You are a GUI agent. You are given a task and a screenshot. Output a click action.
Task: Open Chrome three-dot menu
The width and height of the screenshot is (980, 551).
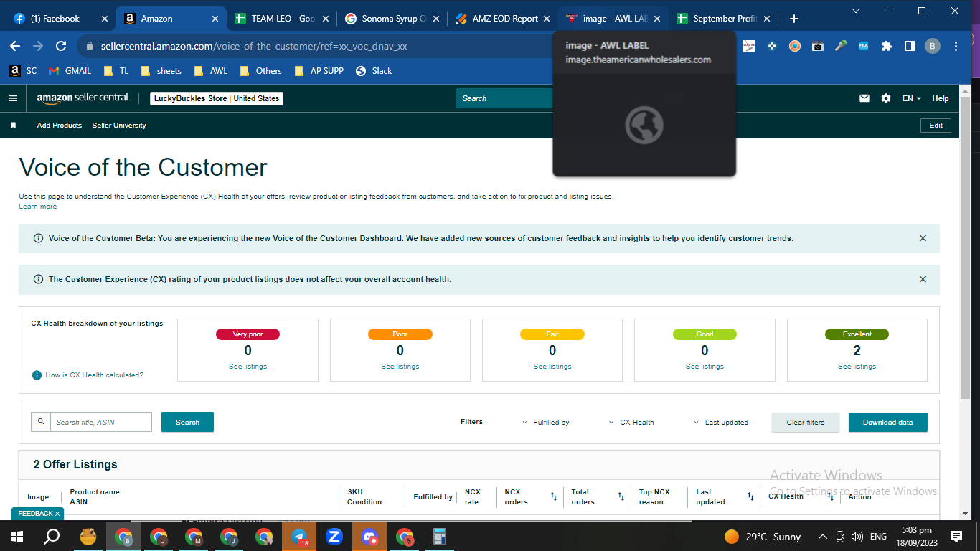pos(956,46)
